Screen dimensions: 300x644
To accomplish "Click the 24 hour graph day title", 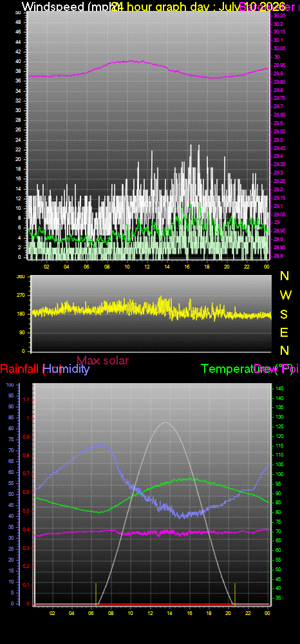I will tap(174, 6).
